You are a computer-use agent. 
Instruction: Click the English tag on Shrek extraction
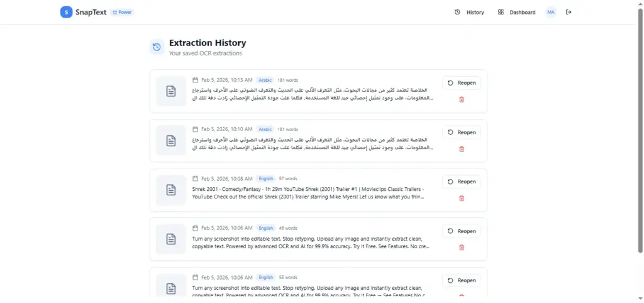point(265,178)
